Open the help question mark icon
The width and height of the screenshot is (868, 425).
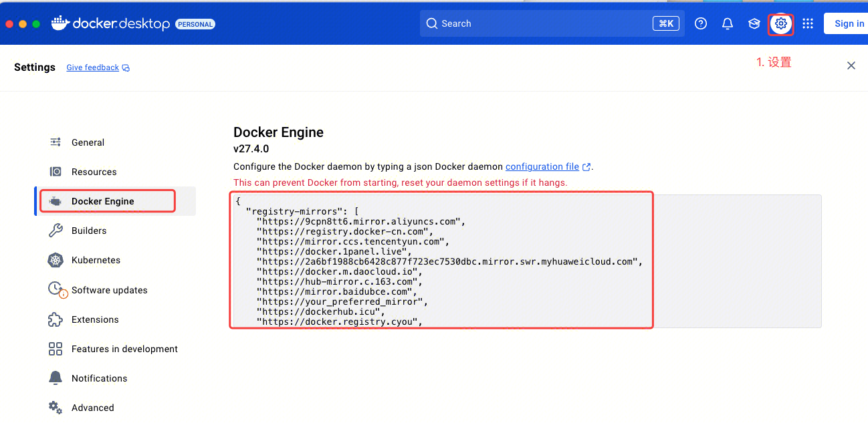coord(701,24)
